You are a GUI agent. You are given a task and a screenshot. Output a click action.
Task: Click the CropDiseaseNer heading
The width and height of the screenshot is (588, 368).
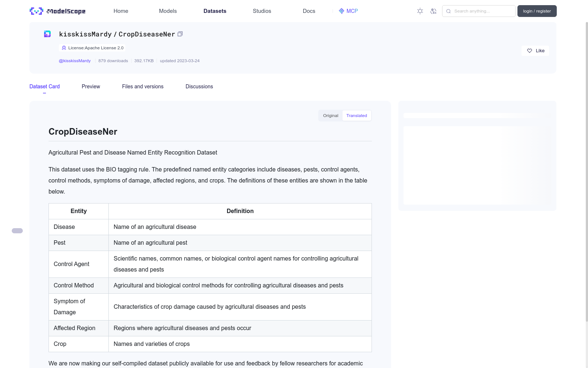[x=83, y=132]
